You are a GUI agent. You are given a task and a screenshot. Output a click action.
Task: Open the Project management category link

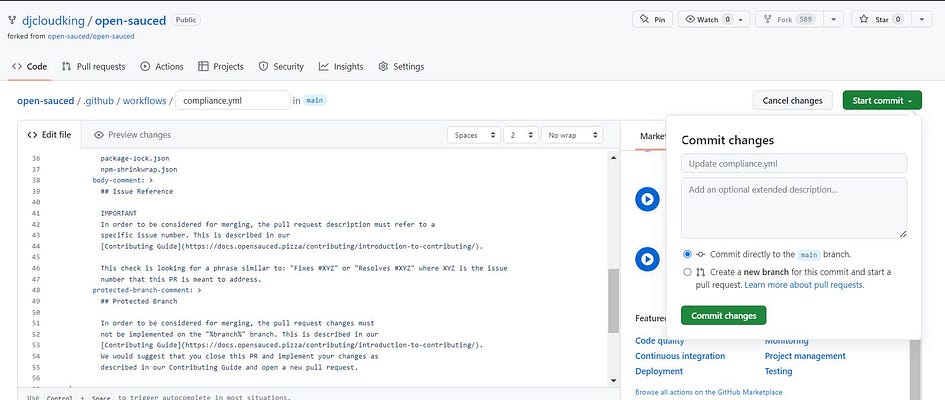(x=805, y=356)
